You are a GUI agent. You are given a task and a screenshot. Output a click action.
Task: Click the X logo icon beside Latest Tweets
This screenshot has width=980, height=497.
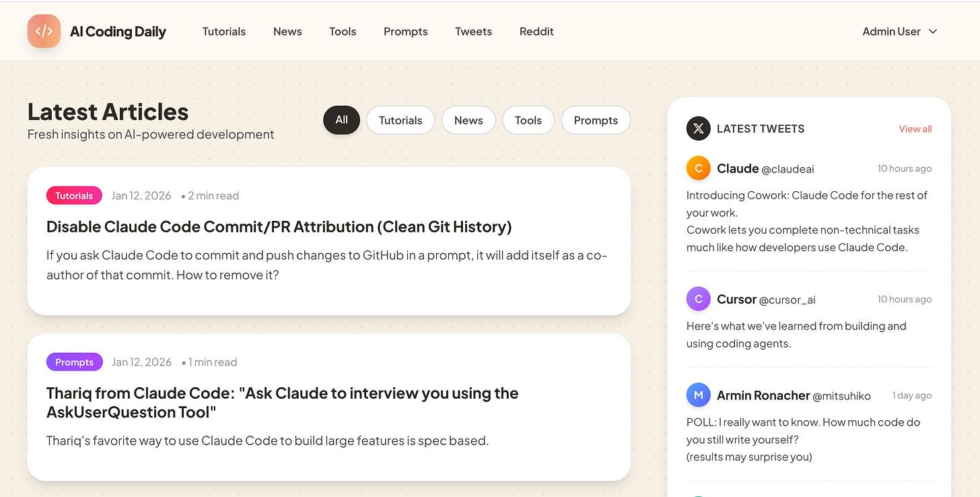pos(698,129)
